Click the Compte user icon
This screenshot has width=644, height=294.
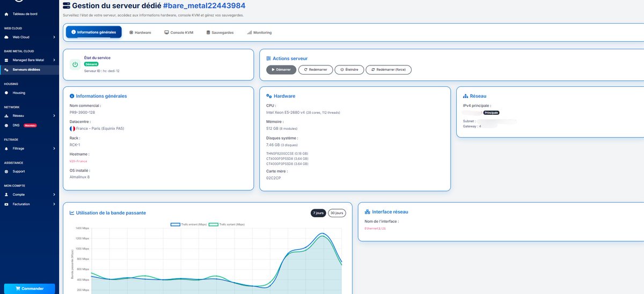point(6,195)
